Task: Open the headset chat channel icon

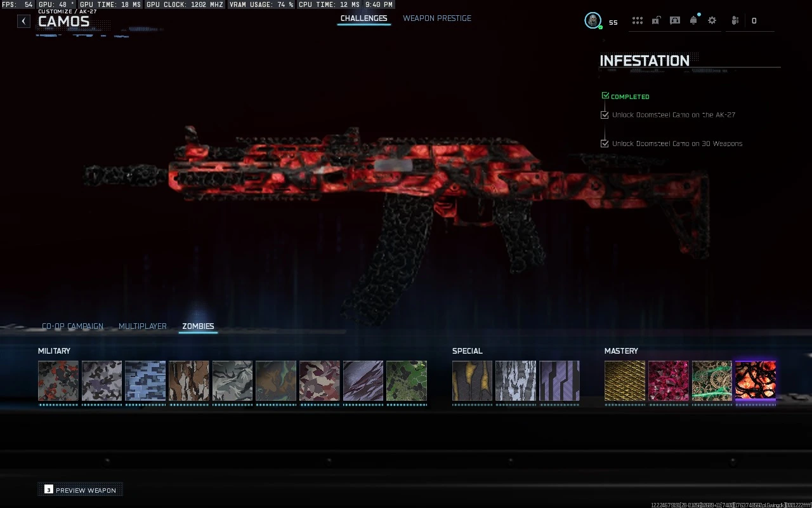Action: point(675,20)
